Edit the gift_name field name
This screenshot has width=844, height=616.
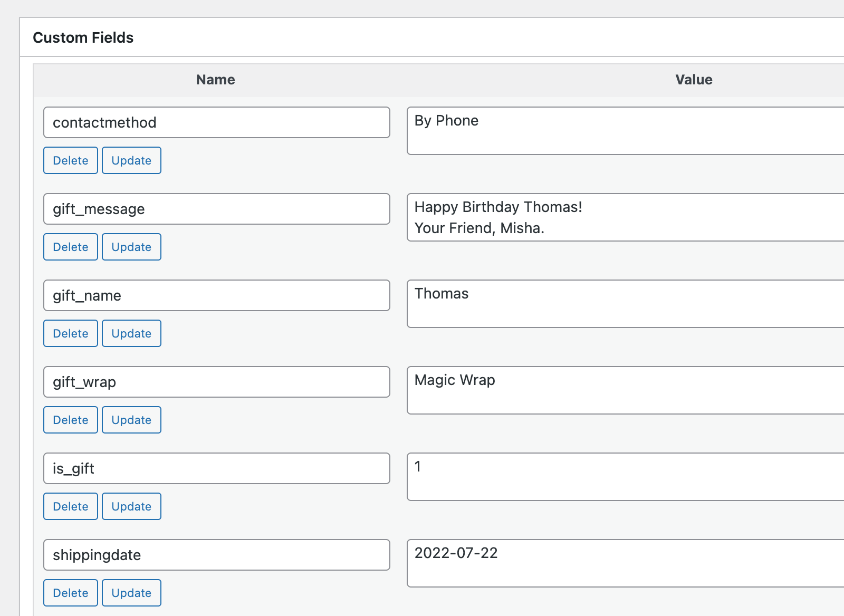[216, 295]
